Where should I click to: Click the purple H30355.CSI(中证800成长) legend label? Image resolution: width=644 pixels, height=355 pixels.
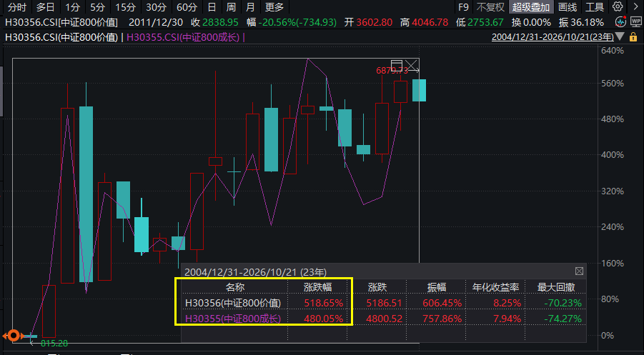[x=184, y=37]
